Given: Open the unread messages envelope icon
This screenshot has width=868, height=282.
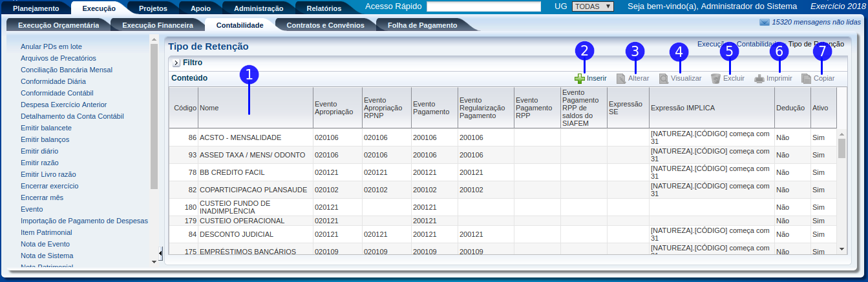Looking at the screenshot, I should click(765, 23).
